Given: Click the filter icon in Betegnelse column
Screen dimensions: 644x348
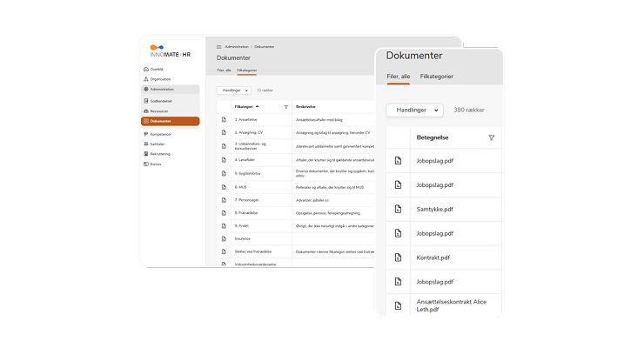Looking at the screenshot, I should coord(491,137).
